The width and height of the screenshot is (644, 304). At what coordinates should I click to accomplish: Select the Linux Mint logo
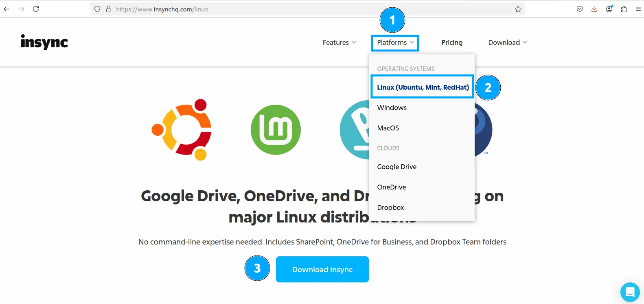tap(276, 130)
